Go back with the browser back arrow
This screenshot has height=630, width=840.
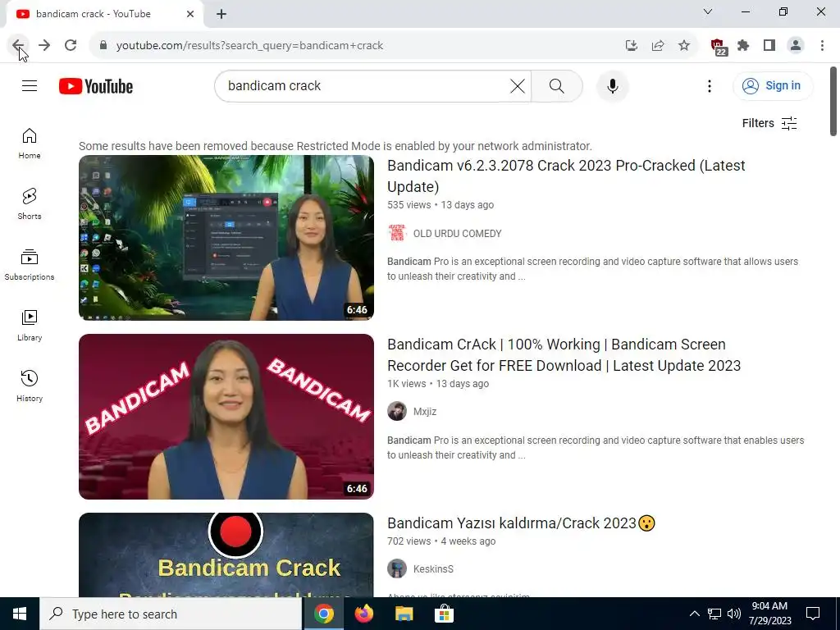tap(18, 46)
